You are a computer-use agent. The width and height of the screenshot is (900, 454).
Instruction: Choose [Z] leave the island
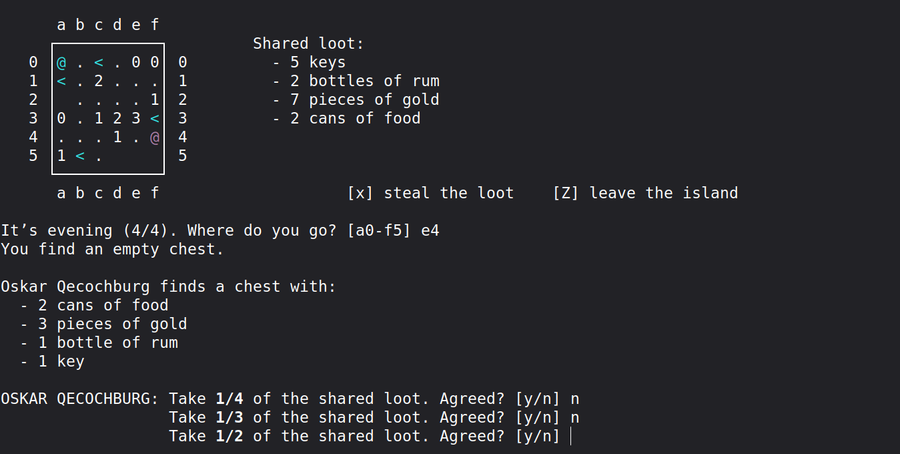645,193
